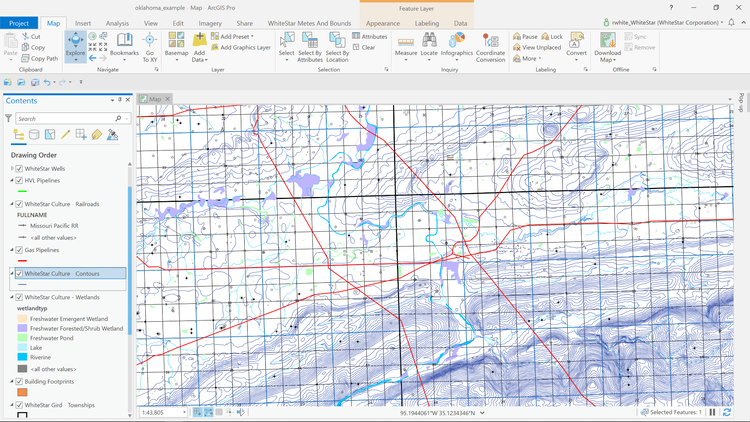Screen dimensions: 750x422
Task: Launch the Infographics tool
Action: click(x=457, y=46)
